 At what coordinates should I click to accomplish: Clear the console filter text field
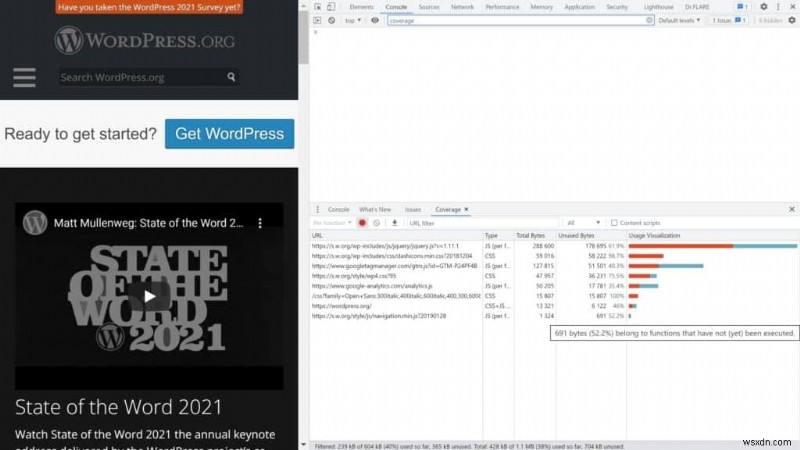click(649, 20)
